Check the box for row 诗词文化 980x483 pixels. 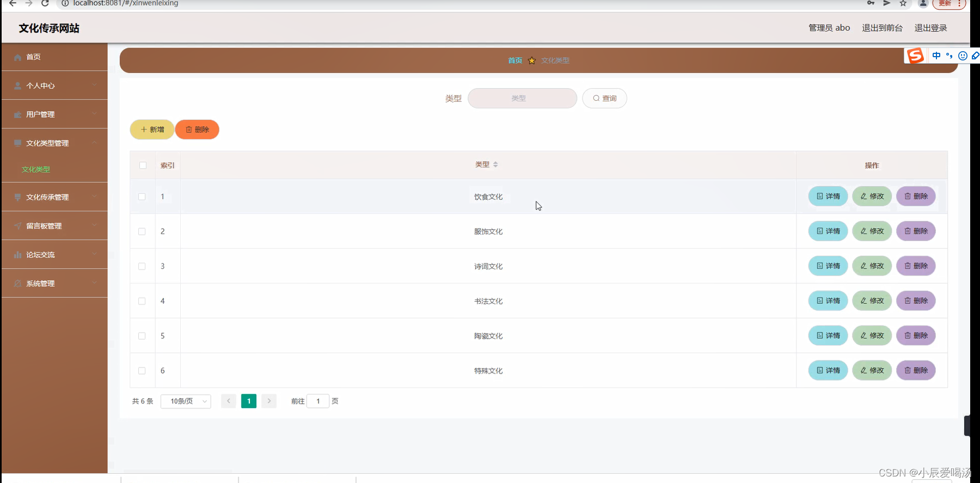[x=142, y=266]
